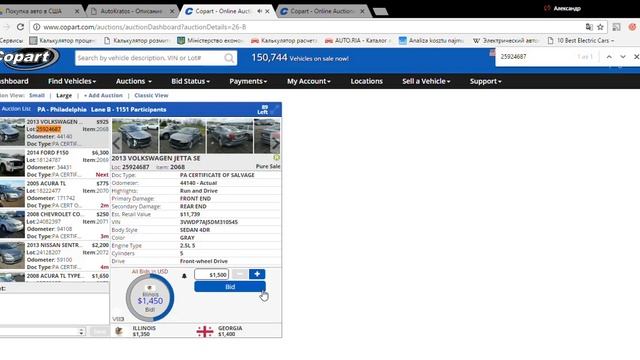Increase bid amount with plus button
640x360 pixels.
point(257,274)
